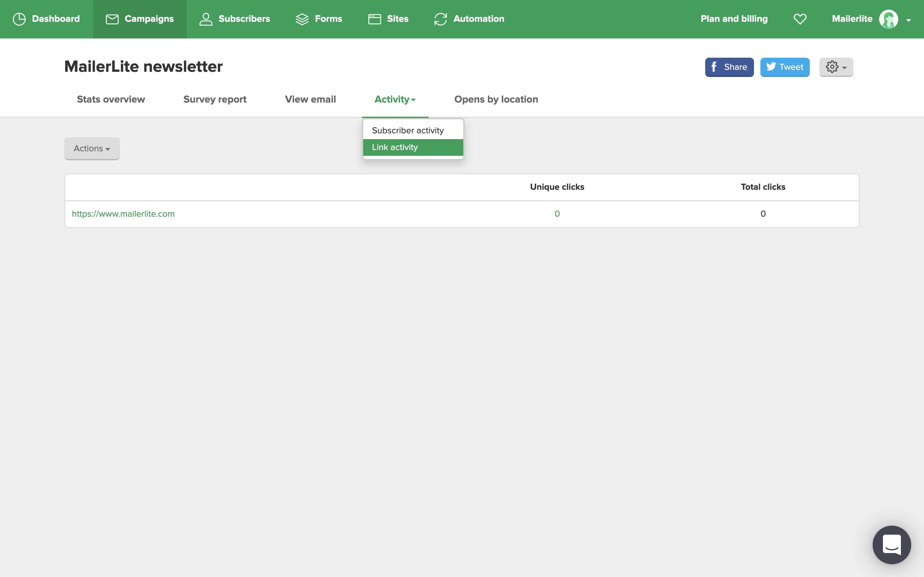Viewport: 924px width, 577px height.
Task: Click the Sites browser window icon
Action: pos(374,19)
